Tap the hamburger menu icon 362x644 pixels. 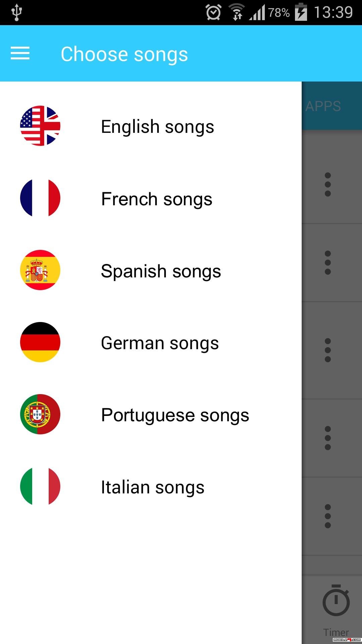coord(20,54)
